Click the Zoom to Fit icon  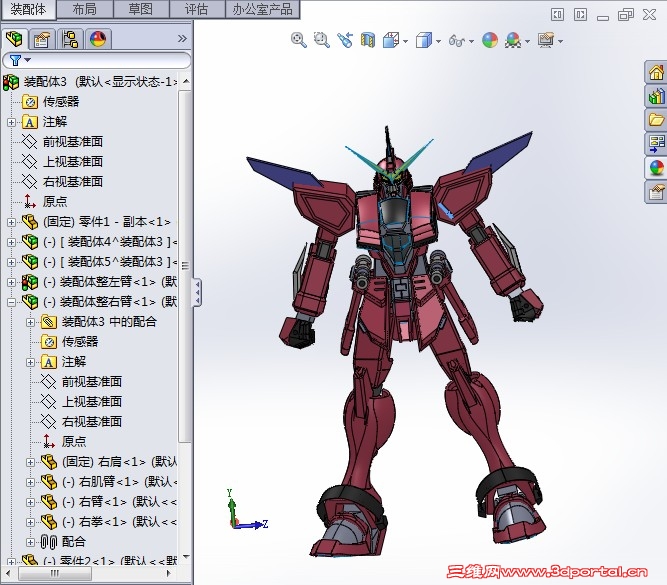click(x=299, y=40)
